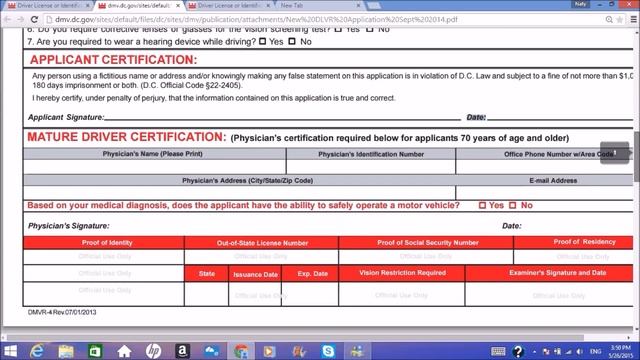The image size is (640, 360).
Task: Open a new tab button
Action: click(x=373, y=6)
